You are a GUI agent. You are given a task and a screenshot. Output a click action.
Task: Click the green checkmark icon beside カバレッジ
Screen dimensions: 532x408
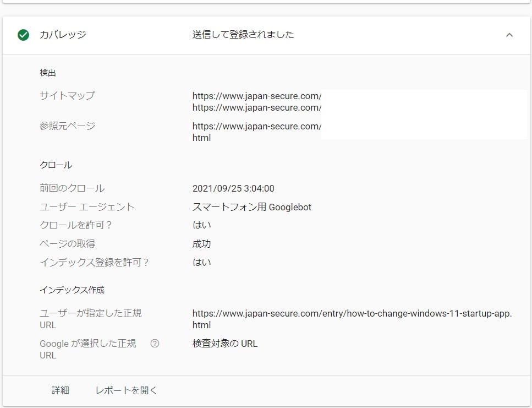click(x=24, y=35)
